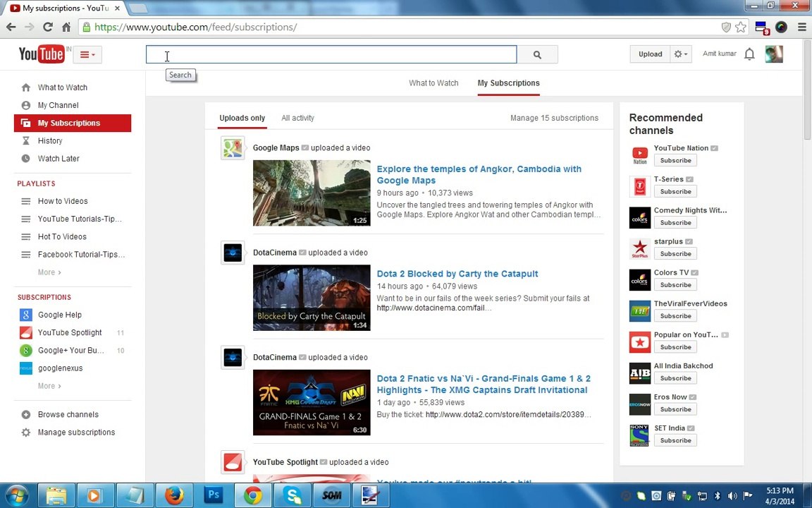Switch to the My Subscriptions tab
Viewport: 812px width, 508px height.
coord(508,83)
